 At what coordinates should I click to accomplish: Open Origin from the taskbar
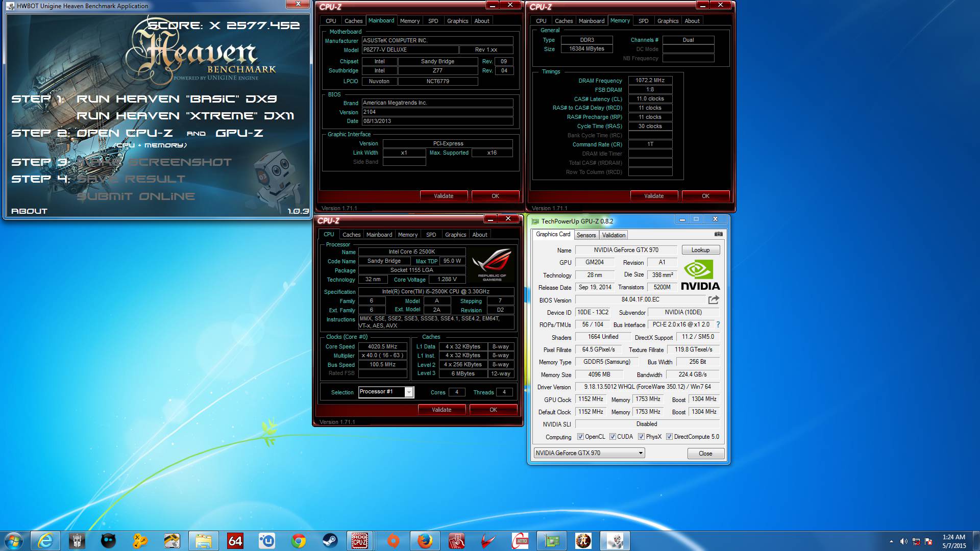[x=393, y=540]
